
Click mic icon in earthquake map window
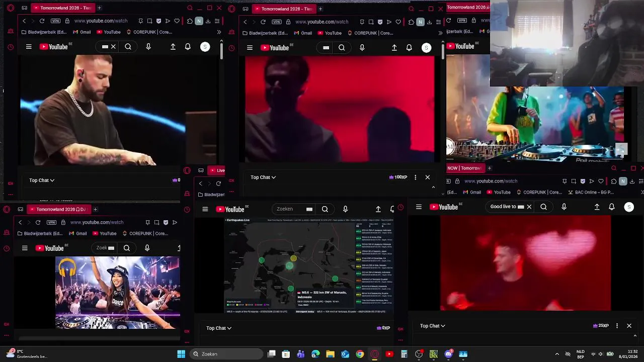[x=345, y=209]
